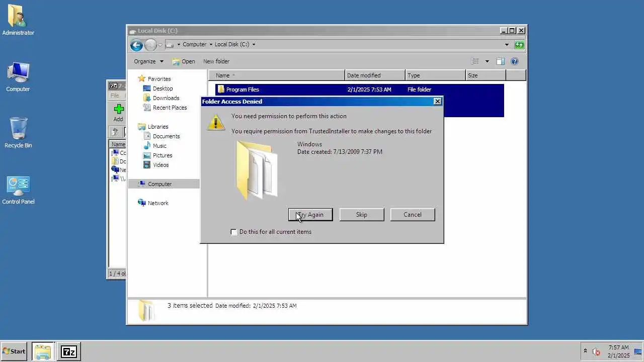Screen dimensions: 644x362
Task: Expand the Computer breadcrumb arrow
Action: point(211,45)
